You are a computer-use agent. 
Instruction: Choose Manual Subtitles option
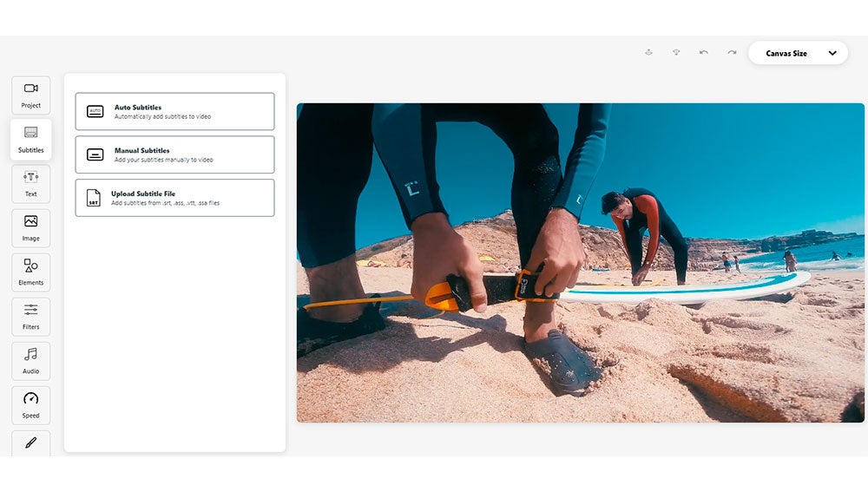tap(175, 154)
